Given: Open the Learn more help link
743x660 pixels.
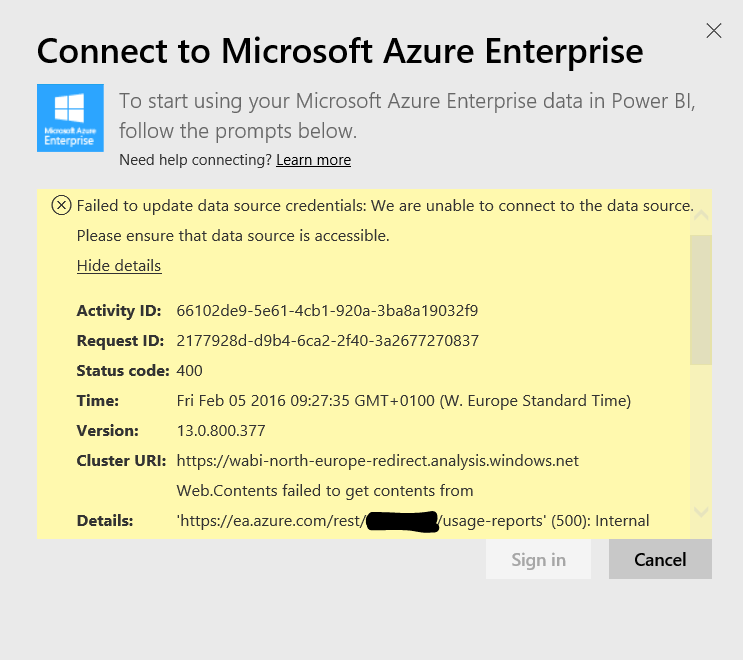Looking at the screenshot, I should pos(313,160).
